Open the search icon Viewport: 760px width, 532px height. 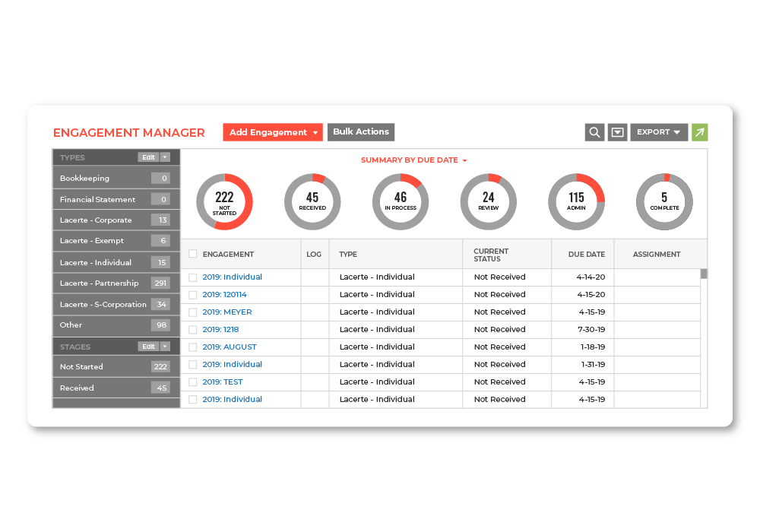tap(595, 131)
